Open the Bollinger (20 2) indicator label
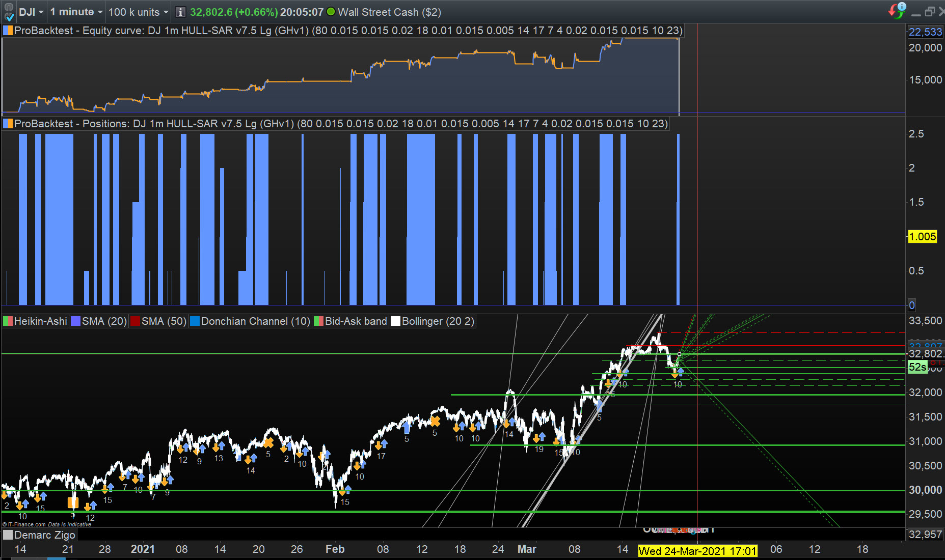The height and width of the screenshot is (560, 945). coord(433,321)
